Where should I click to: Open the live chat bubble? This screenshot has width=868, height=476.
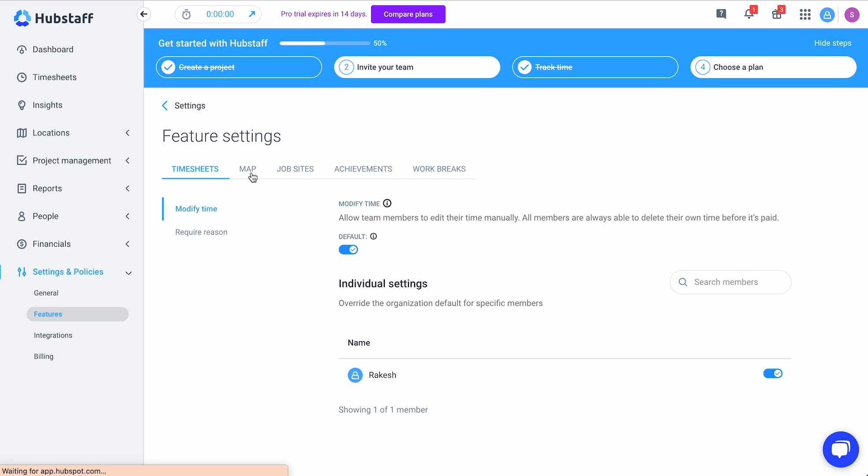pos(840,449)
